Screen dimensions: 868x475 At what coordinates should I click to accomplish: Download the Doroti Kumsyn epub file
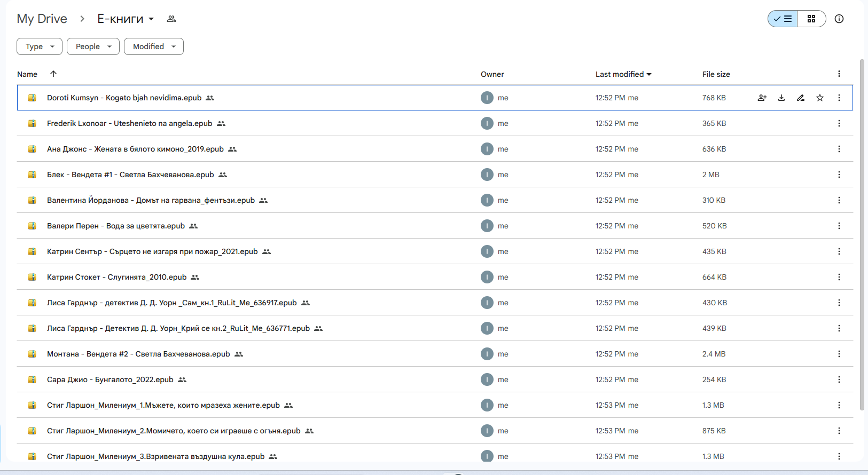pos(781,98)
